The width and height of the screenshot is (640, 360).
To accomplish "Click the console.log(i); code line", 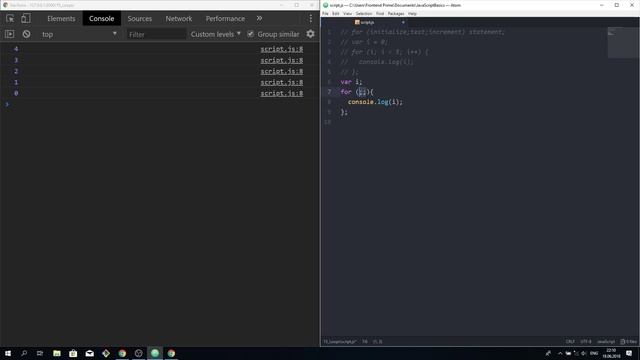I will pyautogui.click(x=375, y=102).
